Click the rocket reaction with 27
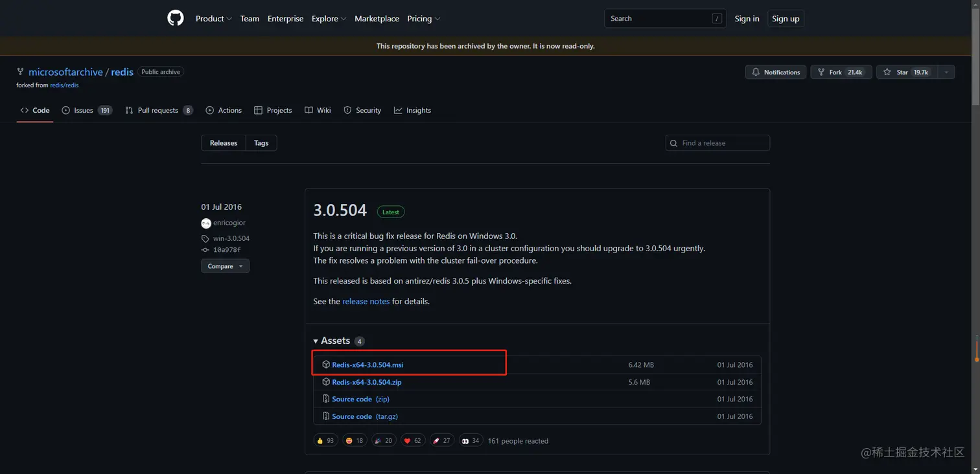 pos(442,440)
